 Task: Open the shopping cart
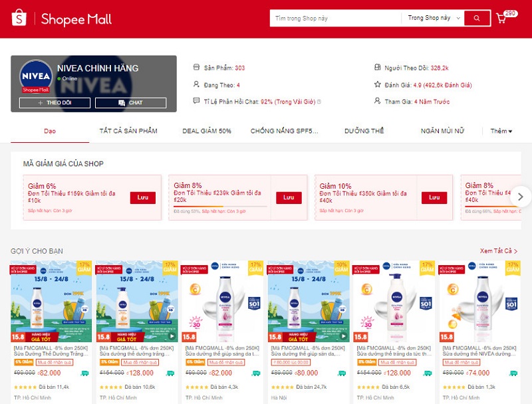pyautogui.click(x=501, y=19)
